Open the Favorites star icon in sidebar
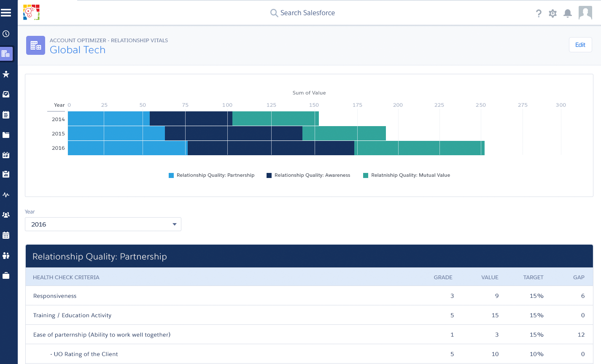The width and height of the screenshot is (601, 364). pyautogui.click(x=6, y=74)
